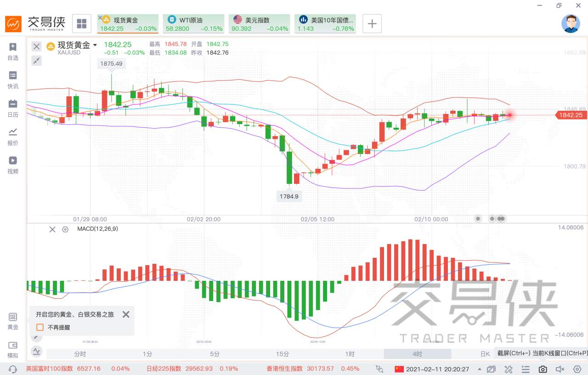Viewport: 588px width, 375px height.
Task: Open the list menu icon in status bar
Action: point(526,369)
